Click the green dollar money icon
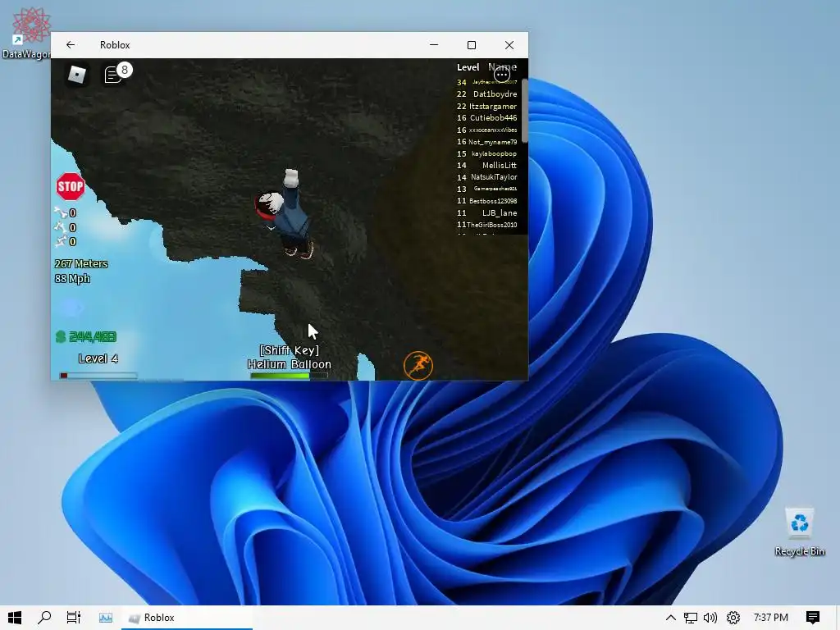Viewport: 840px width, 630px height. [x=61, y=336]
